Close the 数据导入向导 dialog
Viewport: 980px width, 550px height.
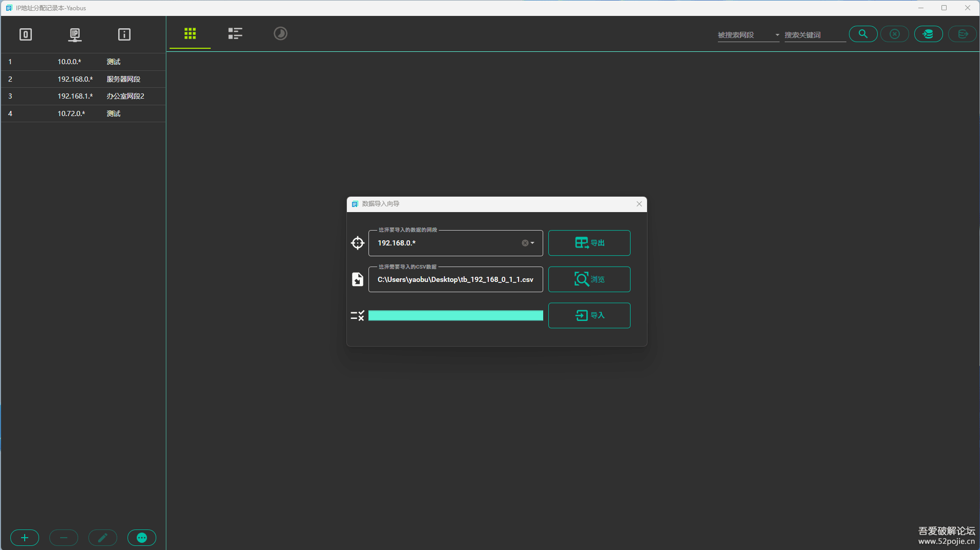639,204
